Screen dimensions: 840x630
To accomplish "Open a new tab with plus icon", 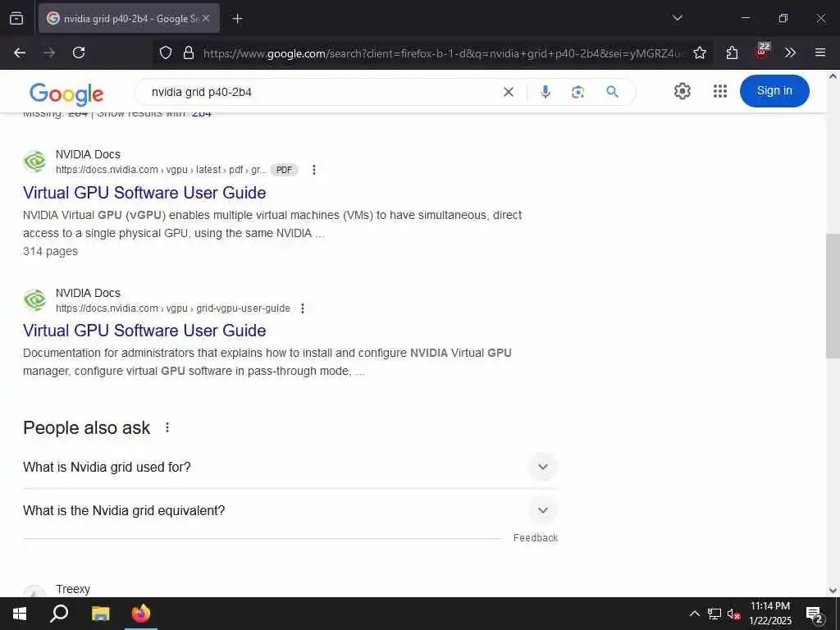I will click(x=237, y=19).
